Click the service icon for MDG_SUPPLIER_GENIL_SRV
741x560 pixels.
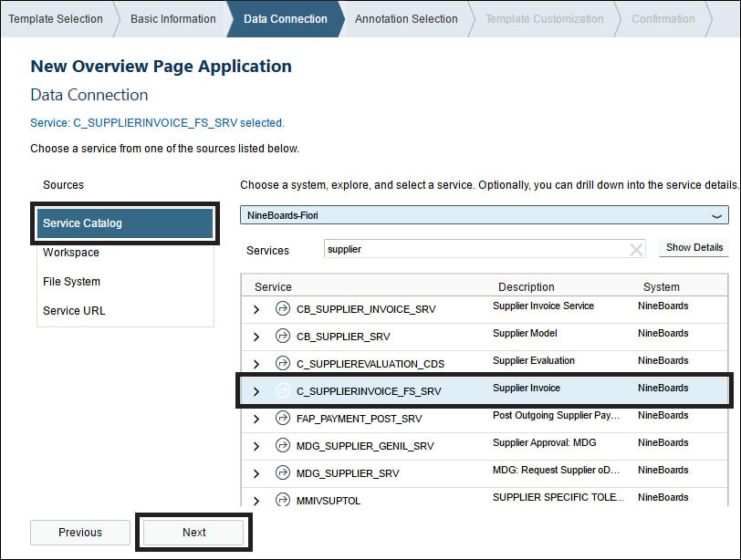tap(282, 446)
